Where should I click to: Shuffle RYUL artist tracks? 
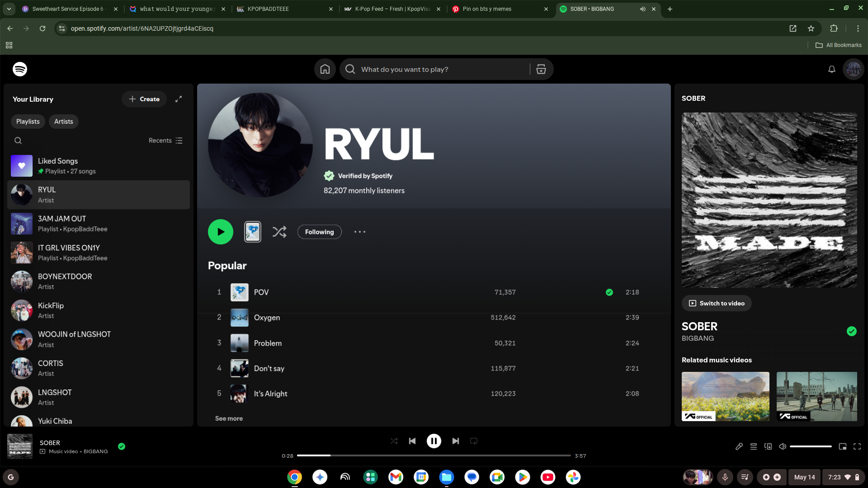tap(279, 232)
